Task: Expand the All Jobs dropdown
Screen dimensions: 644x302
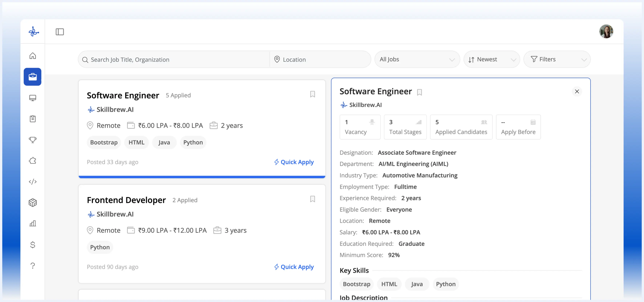Action: pos(417,59)
